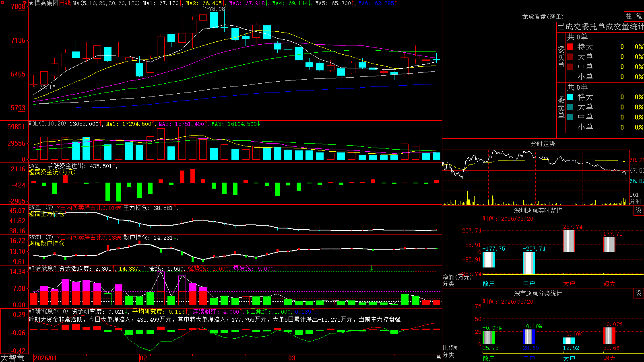Click the 龙虎看盘(逐单) panel title

click(x=543, y=16)
